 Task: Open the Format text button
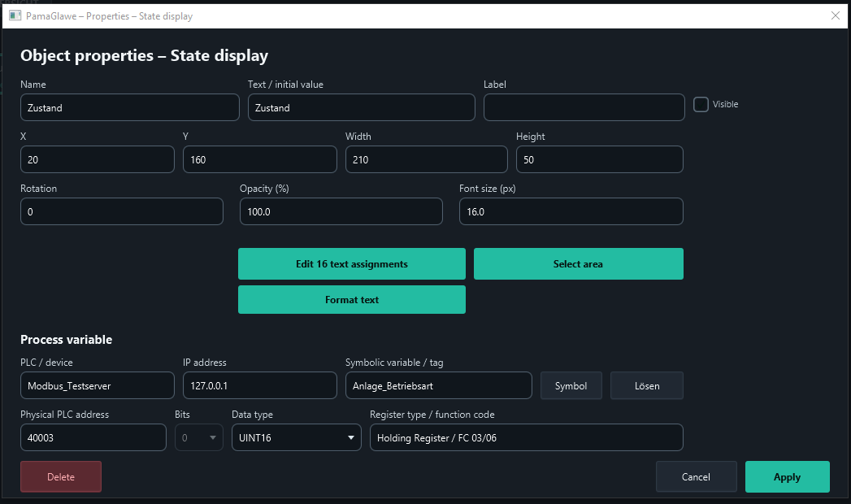point(352,299)
